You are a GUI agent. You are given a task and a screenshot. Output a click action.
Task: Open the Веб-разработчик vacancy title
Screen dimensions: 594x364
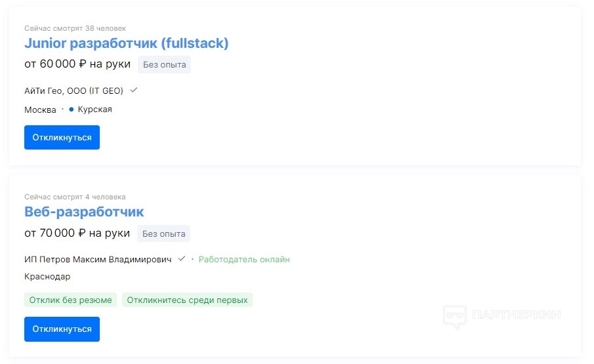pyautogui.click(x=84, y=212)
